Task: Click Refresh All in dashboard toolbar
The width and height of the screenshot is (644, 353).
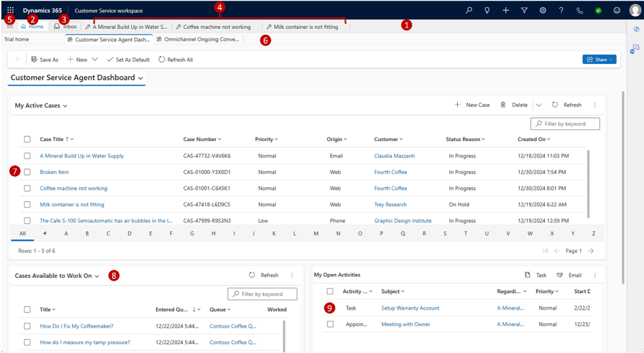Action: [x=176, y=60]
